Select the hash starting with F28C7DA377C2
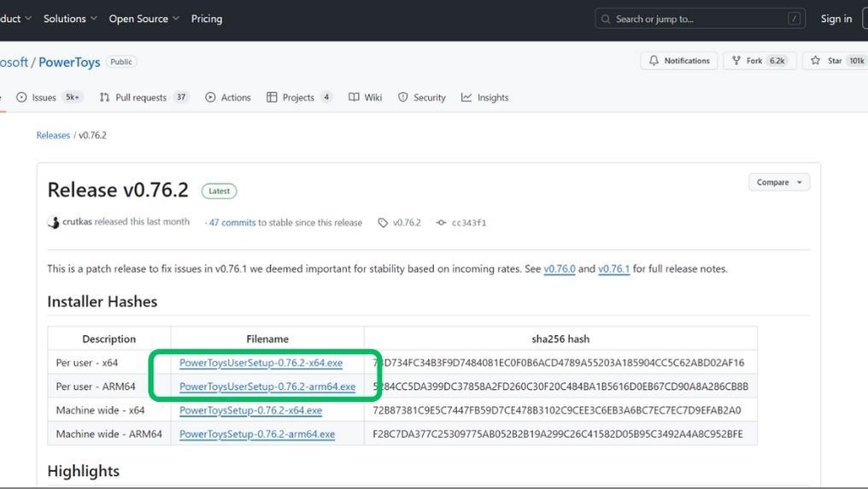The height and width of the screenshot is (489, 868). pos(558,434)
